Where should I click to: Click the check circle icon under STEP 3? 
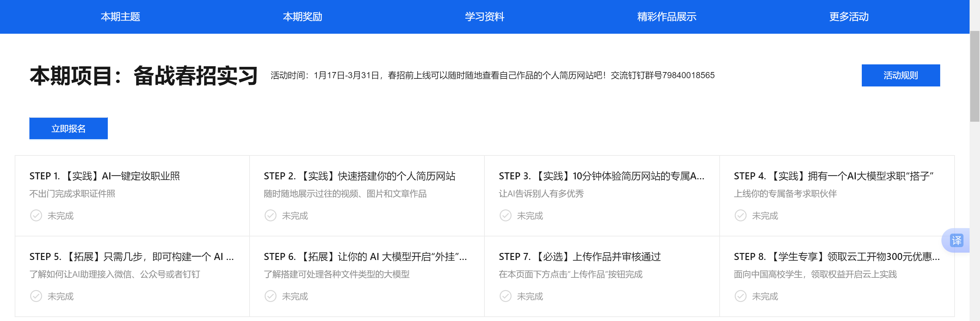pos(506,216)
